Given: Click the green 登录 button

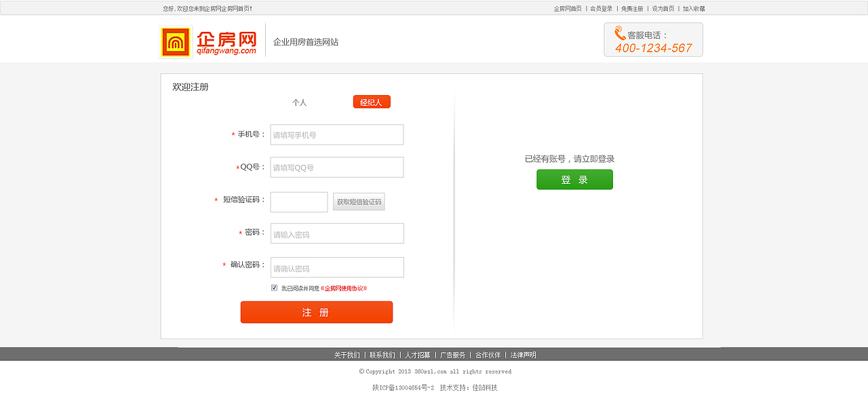Looking at the screenshot, I should (x=574, y=180).
